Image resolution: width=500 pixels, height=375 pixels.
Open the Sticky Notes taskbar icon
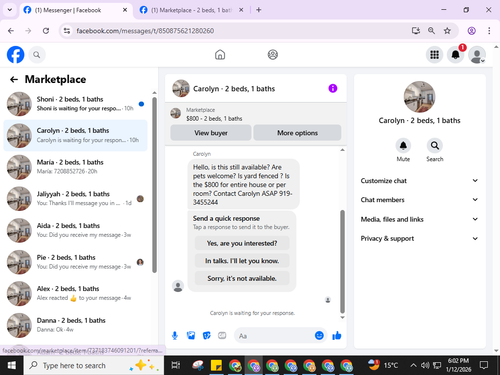pyautogui.click(x=216, y=366)
